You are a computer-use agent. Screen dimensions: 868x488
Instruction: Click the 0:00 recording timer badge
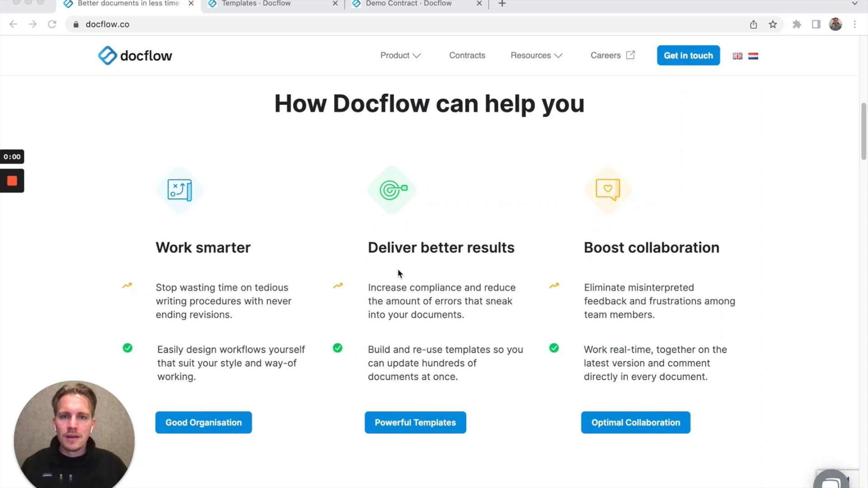12,156
